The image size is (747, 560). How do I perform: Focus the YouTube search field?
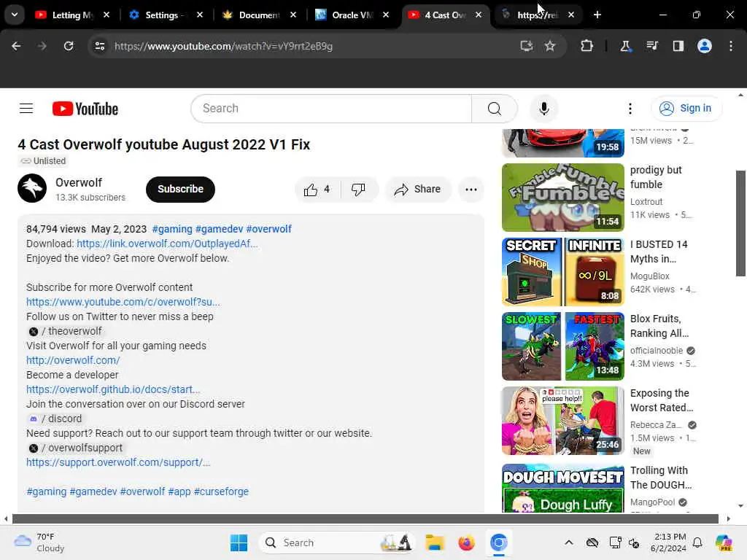tap(331, 109)
